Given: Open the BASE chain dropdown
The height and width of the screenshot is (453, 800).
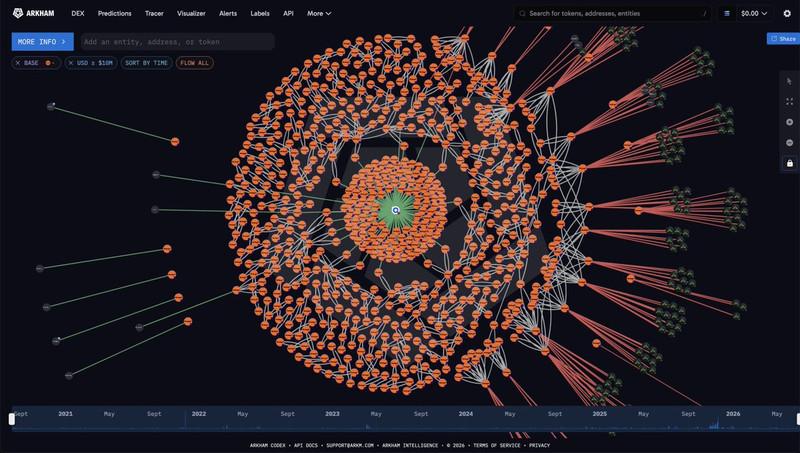Looking at the screenshot, I should (50, 63).
